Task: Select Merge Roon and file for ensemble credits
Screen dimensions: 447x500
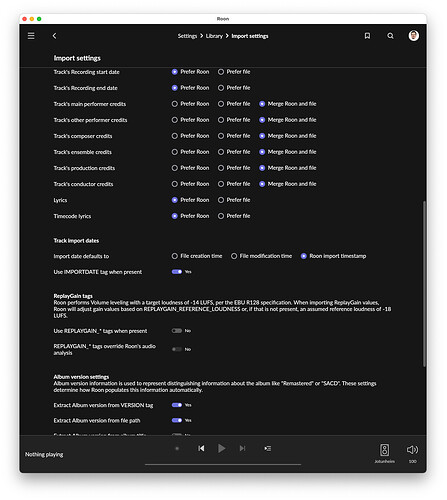Action: (x=288, y=152)
